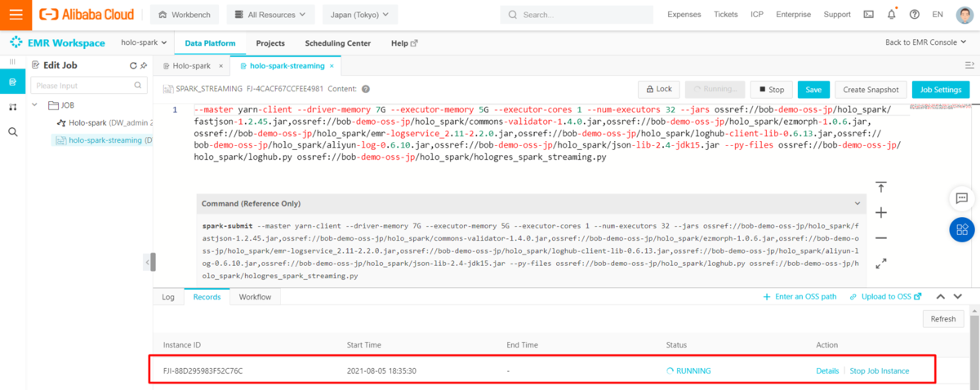Screen dimensions: 980x390
Task: Click the Alibaba Cloud logo
Action: 85,15
